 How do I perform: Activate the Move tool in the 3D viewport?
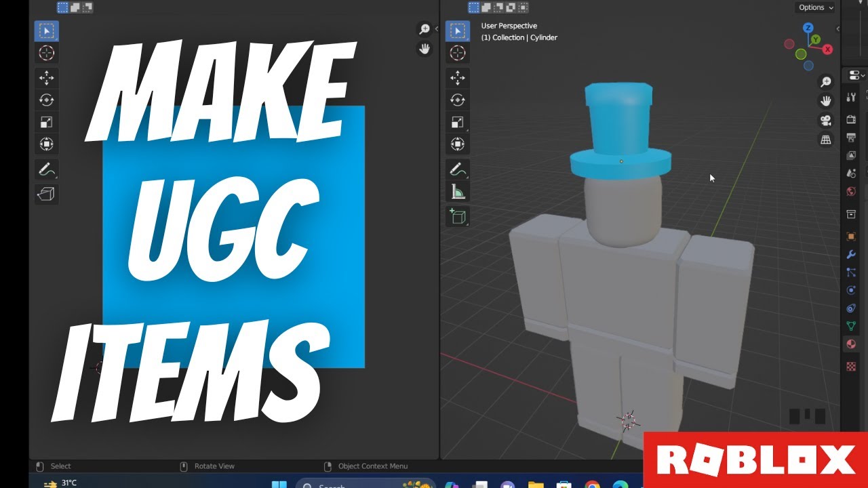458,77
